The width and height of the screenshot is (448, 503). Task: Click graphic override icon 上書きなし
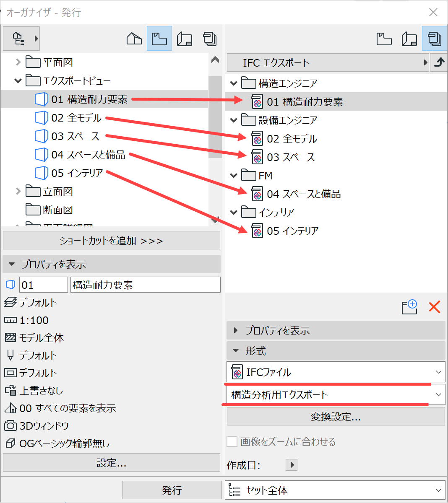10,390
